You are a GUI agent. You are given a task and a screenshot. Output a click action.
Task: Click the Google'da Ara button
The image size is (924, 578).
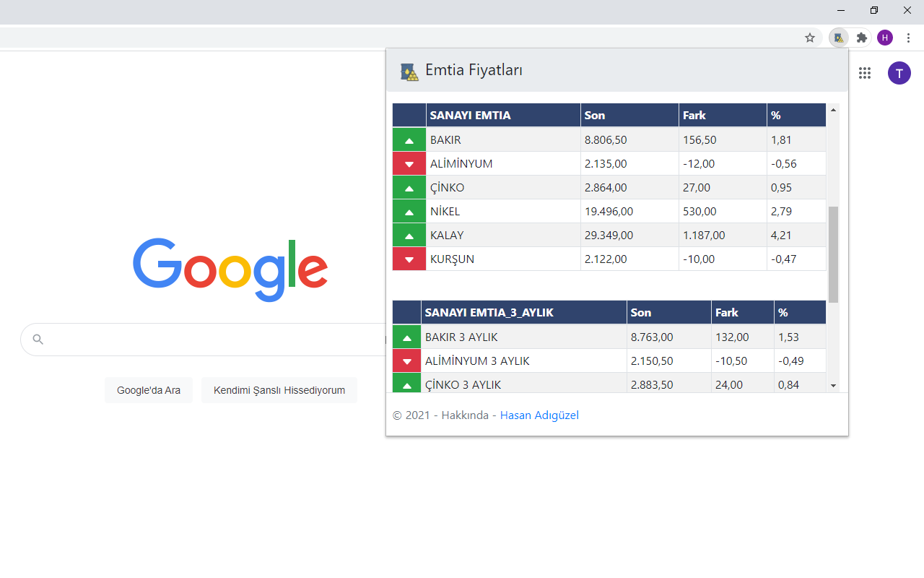[149, 390]
